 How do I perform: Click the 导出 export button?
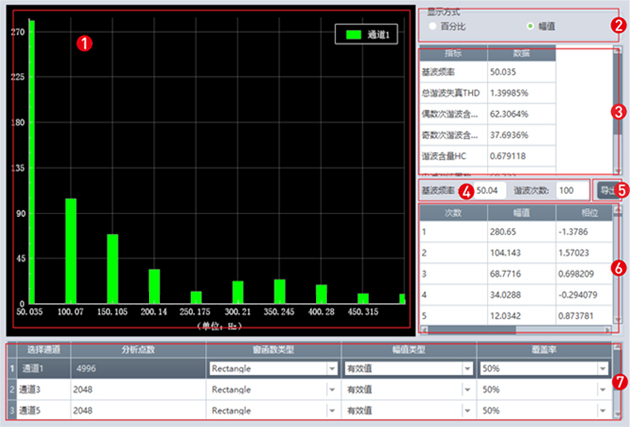[x=605, y=189]
